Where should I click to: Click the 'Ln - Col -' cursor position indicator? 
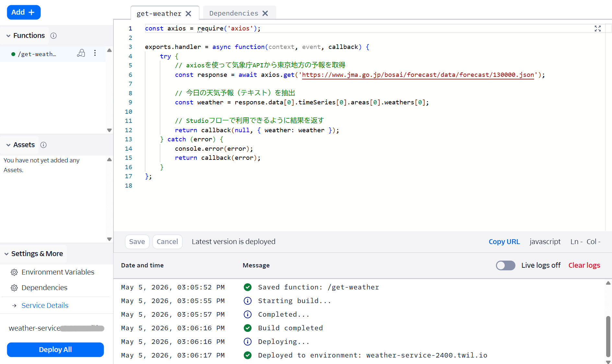[x=585, y=241]
